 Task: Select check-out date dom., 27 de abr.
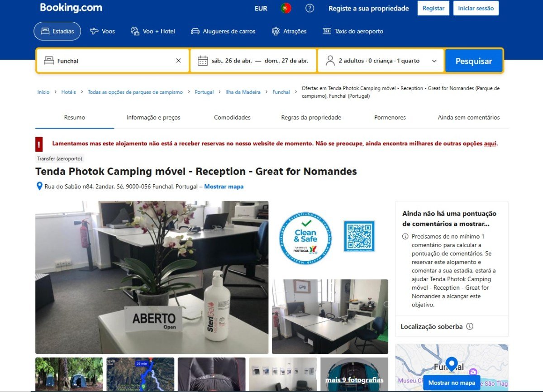pyautogui.click(x=287, y=61)
